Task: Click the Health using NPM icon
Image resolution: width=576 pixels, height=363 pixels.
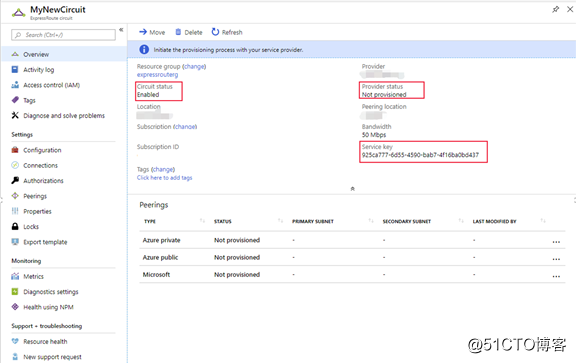Action: pyautogui.click(x=15, y=307)
